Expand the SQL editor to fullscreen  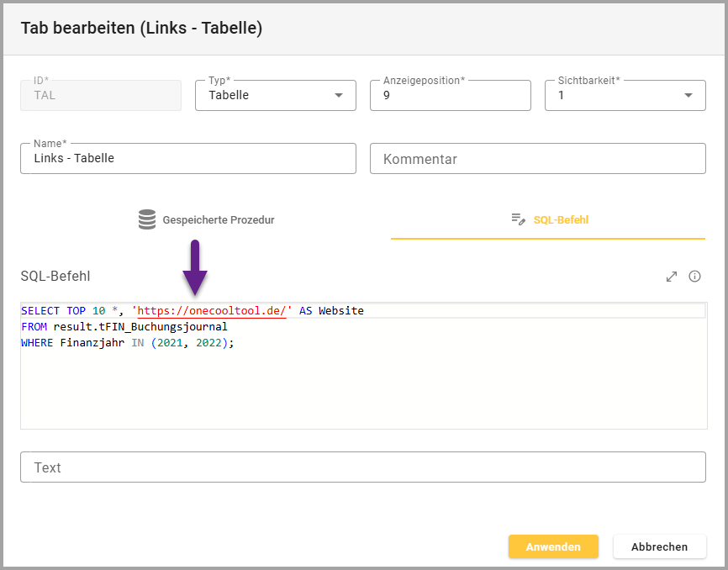click(x=672, y=276)
